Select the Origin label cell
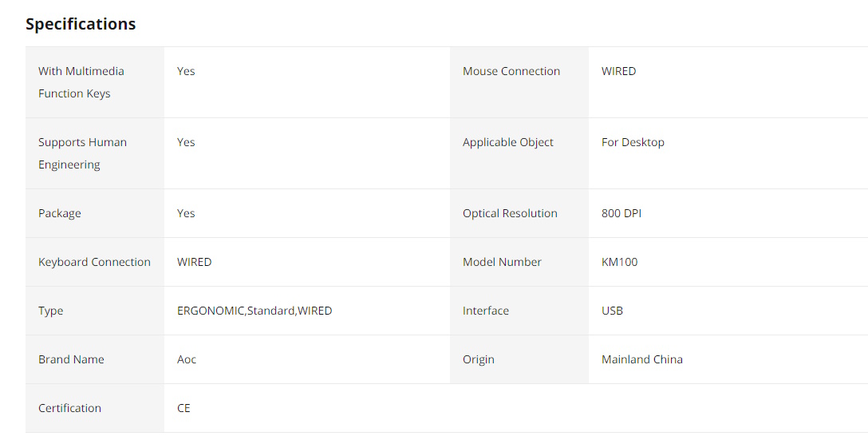This screenshot has width=868, height=436. 479,359
